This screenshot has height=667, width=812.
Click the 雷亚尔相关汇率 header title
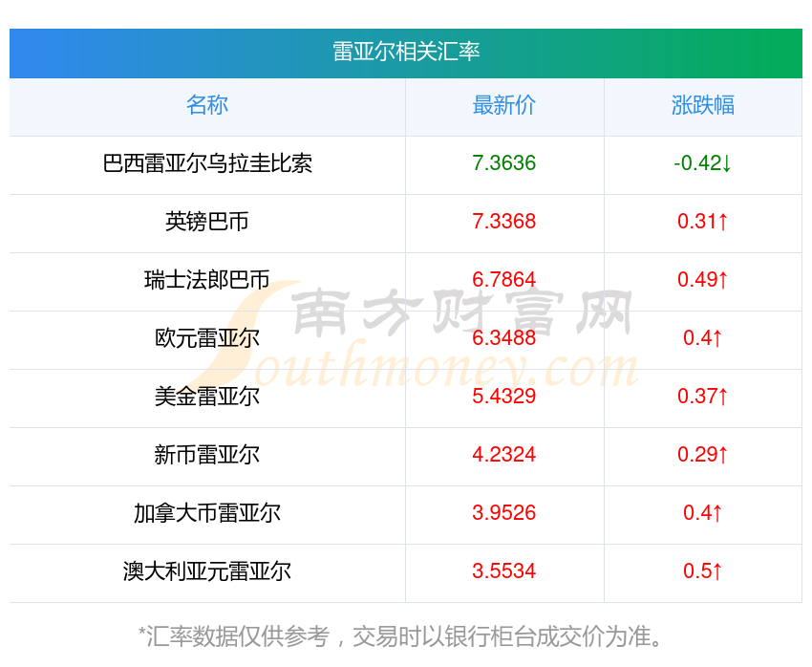tap(406, 52)
